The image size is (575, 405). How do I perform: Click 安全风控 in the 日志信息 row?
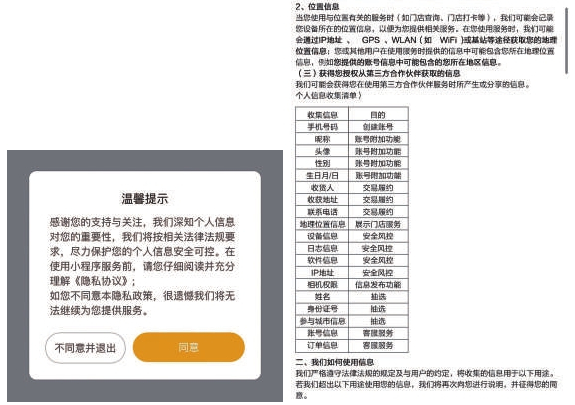(x=378, y=248)
